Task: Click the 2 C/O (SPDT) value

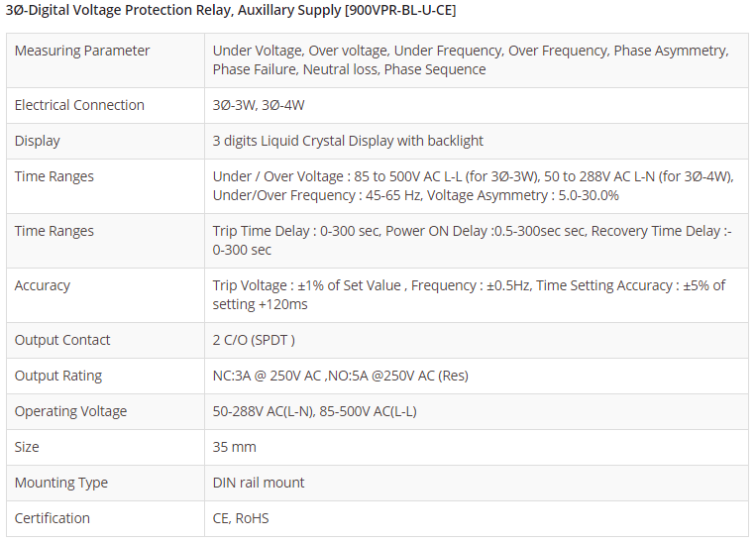Action: click(254, 340)
